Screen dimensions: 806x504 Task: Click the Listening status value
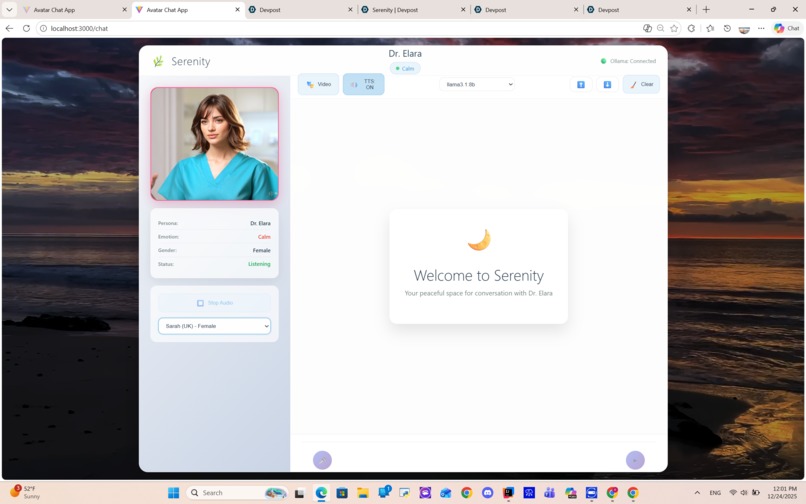point(259,264)
